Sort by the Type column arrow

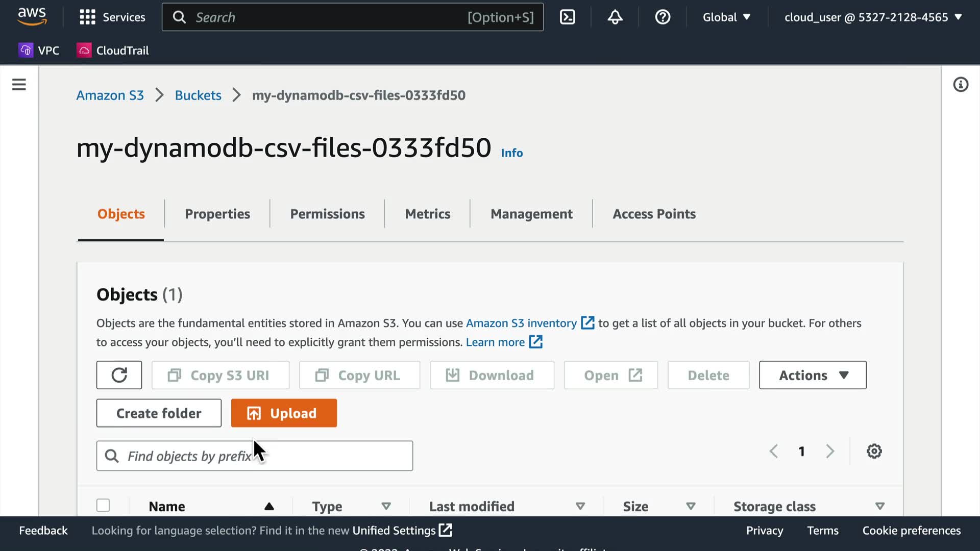(386, 506)
